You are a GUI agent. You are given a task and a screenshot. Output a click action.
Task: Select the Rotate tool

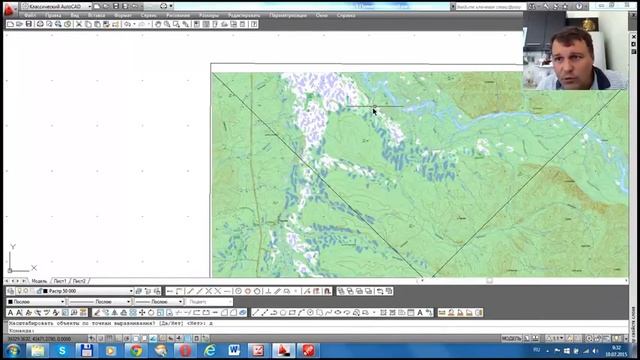click(151, 313)
